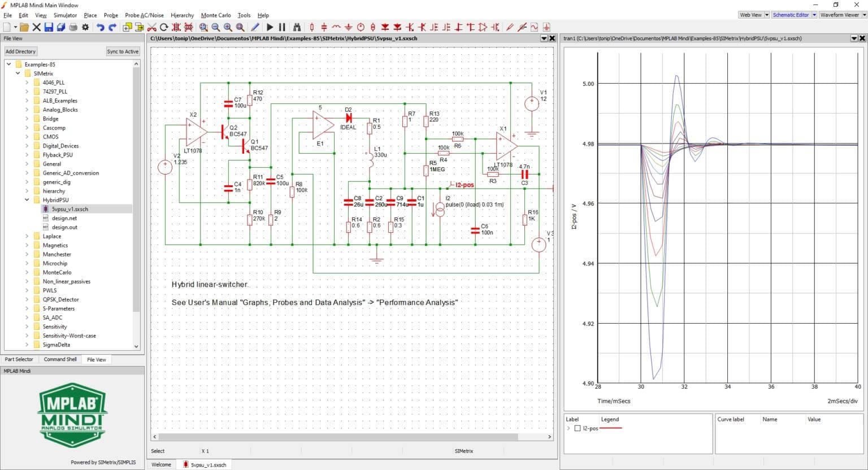Select design.net in the file tree
Viewport: 868px width, 470px height.
pyautogui.click(x=64, y=218)
